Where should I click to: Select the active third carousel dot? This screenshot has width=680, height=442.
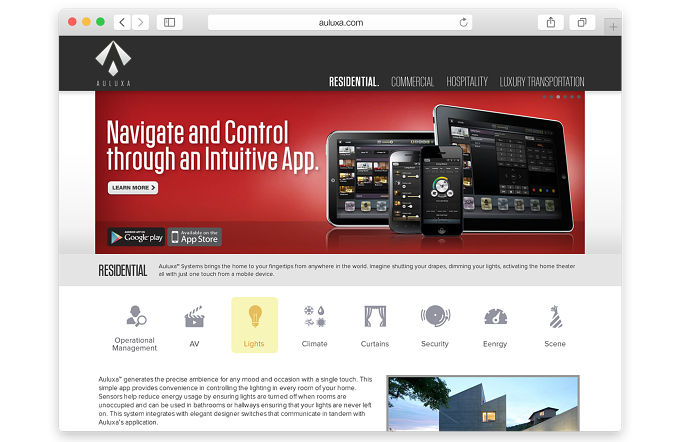(558, 97)
